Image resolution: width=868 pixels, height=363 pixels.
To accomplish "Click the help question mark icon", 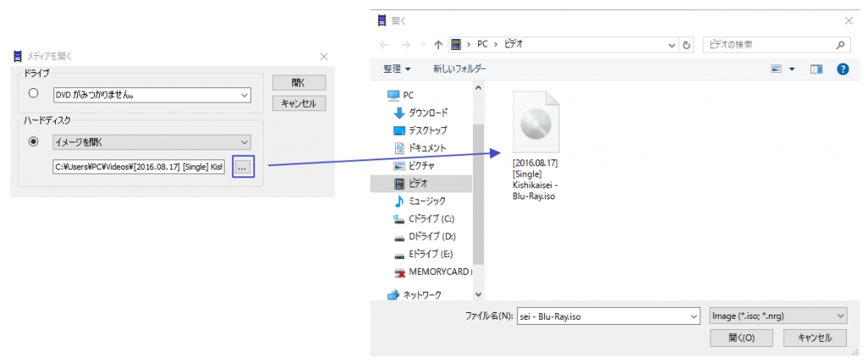I will click(843, 69).
